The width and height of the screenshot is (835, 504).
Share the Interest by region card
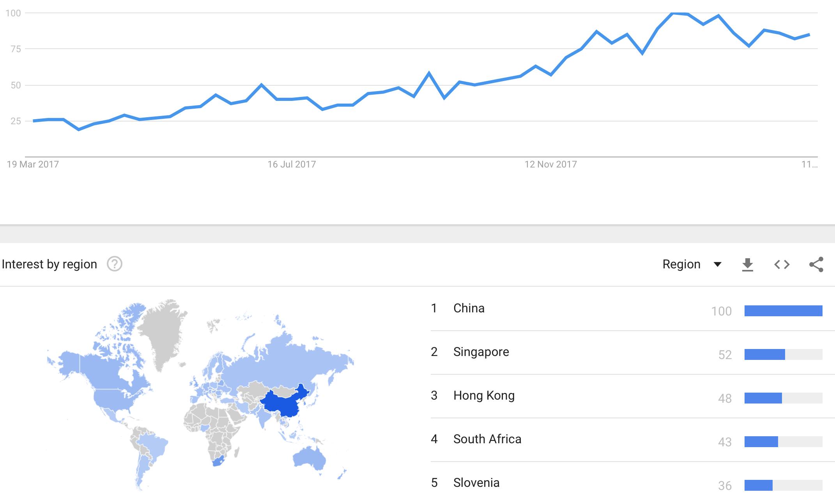(x=816, y=264)
